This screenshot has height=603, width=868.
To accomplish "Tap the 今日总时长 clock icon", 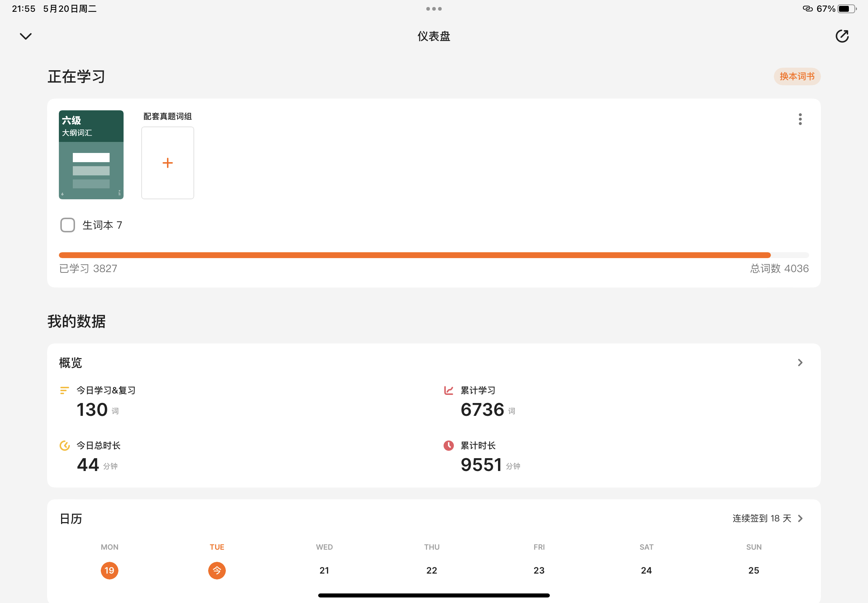I will pyautogui.click(x=65, y=446).
